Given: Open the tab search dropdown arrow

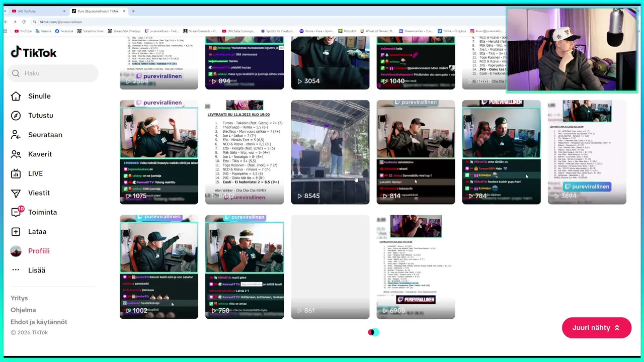Looking at the screenshot, I should pyautogui.click(x=5, y=11).
